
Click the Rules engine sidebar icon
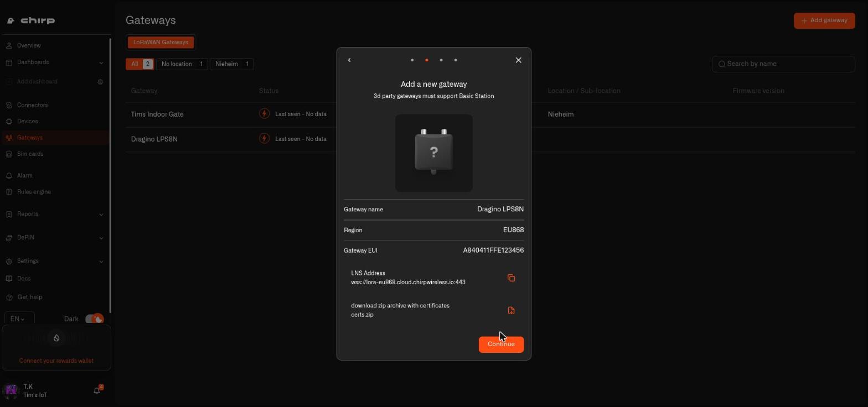coord(9,192)
